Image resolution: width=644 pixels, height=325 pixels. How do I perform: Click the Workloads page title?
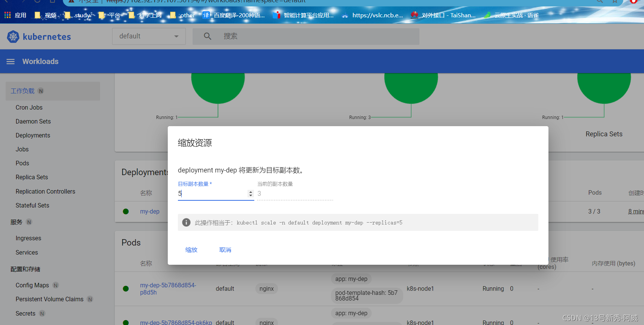point(40,61)
